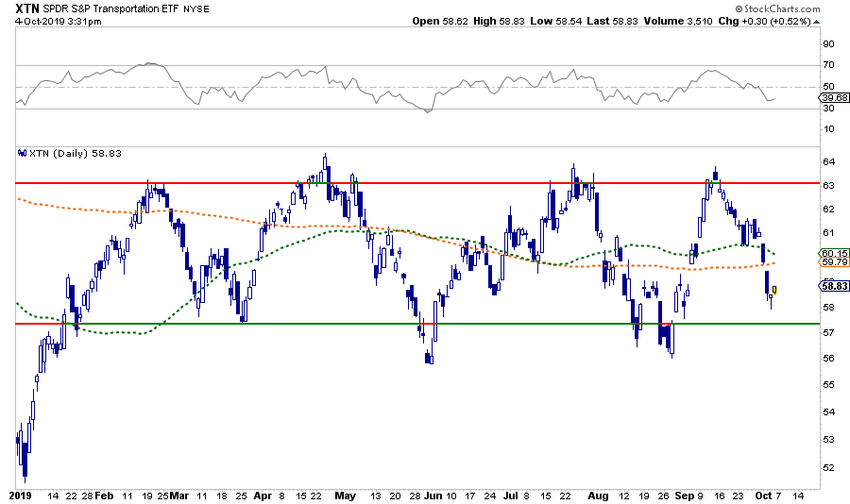The width and height of the screenshot is (850, 504).
Task: Click the Jul label on date axis
Action: [x=511, y=496]
